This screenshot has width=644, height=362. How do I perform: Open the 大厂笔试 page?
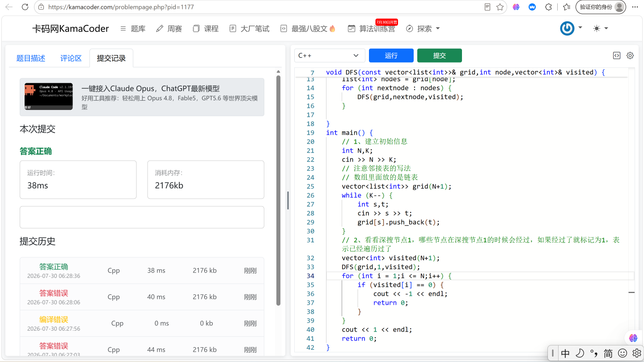249,29
